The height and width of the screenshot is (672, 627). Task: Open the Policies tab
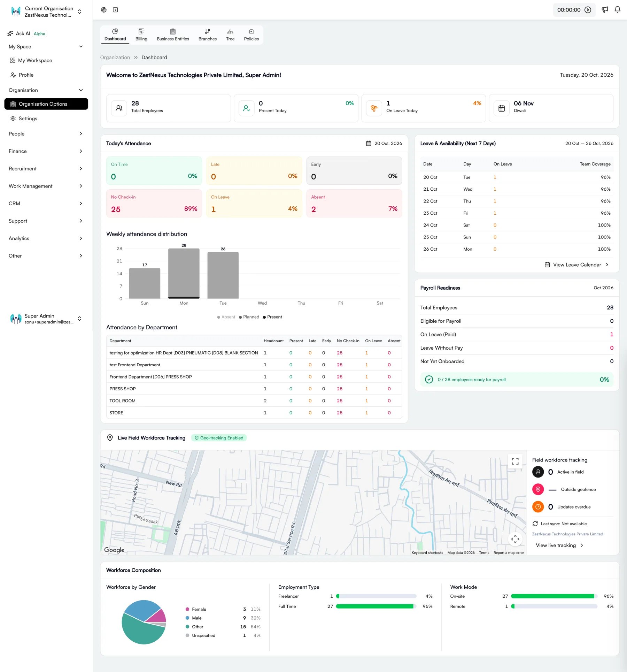click(251, 35)
